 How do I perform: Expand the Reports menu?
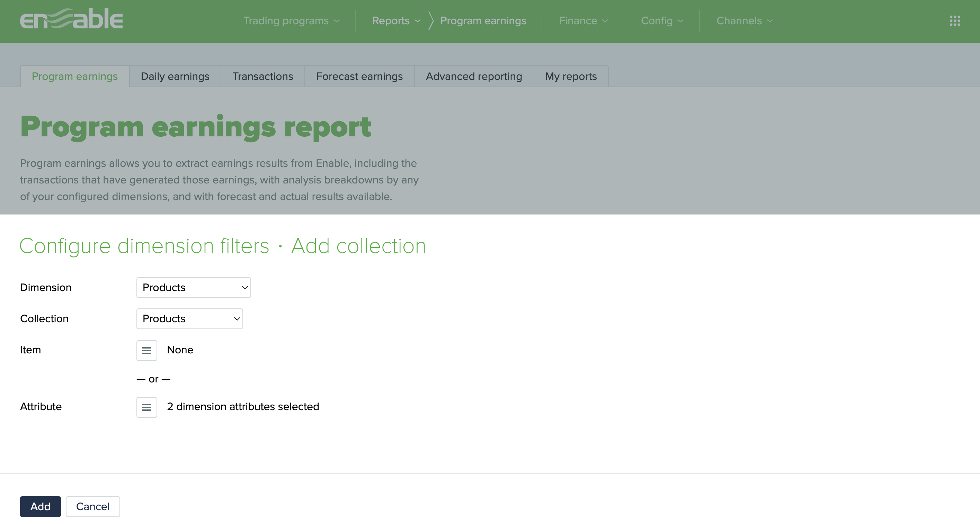click(x=397, y=20)
